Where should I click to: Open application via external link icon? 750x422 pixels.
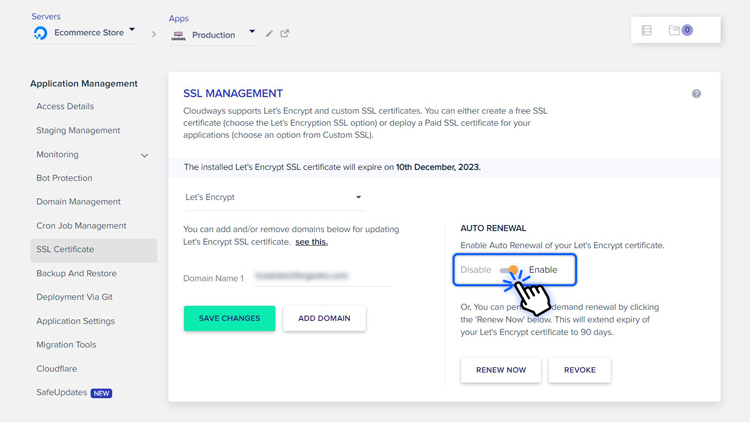tap(285, 34)
